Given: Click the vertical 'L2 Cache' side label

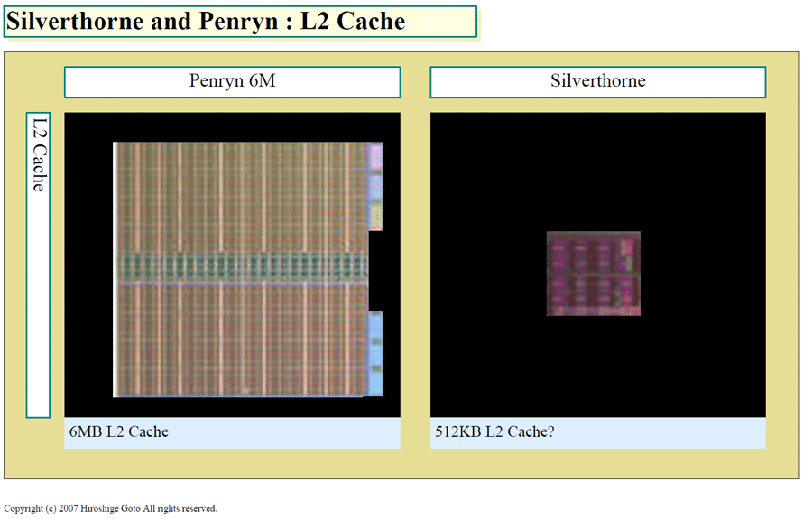Looking at the screenshot, I should point(38,264).
